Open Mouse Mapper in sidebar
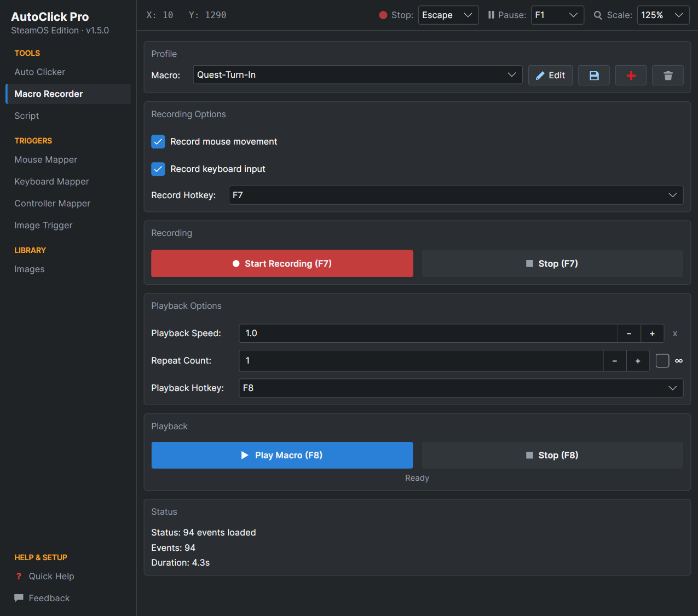 68,160
